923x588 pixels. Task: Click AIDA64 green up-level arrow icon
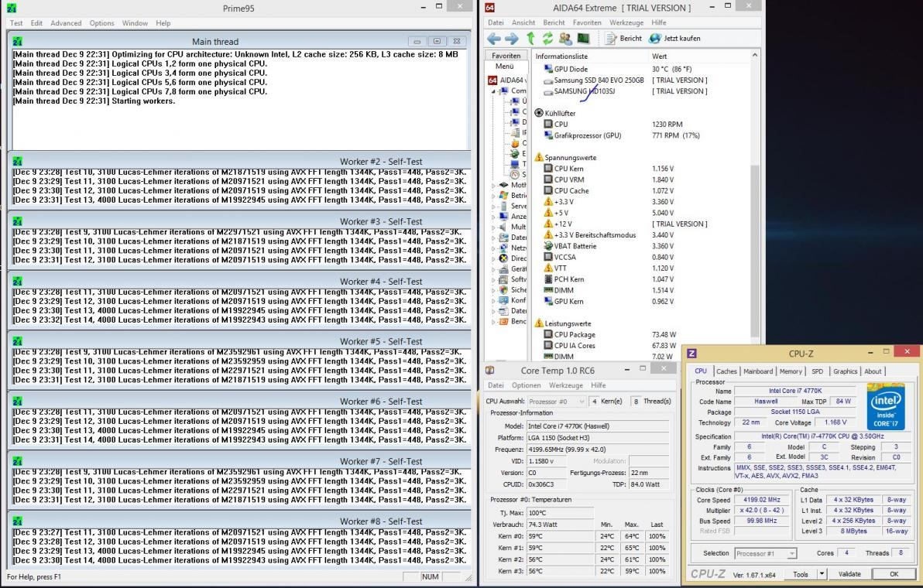coord(530,39)
